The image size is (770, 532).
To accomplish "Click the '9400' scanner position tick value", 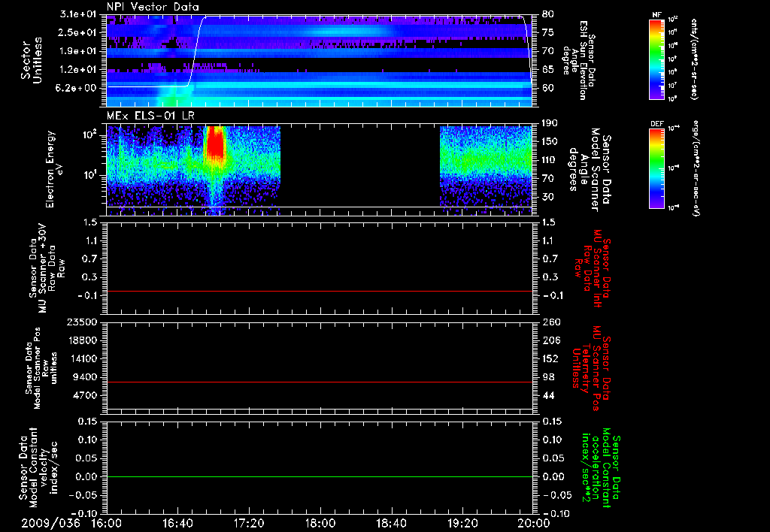I will 86,377.
